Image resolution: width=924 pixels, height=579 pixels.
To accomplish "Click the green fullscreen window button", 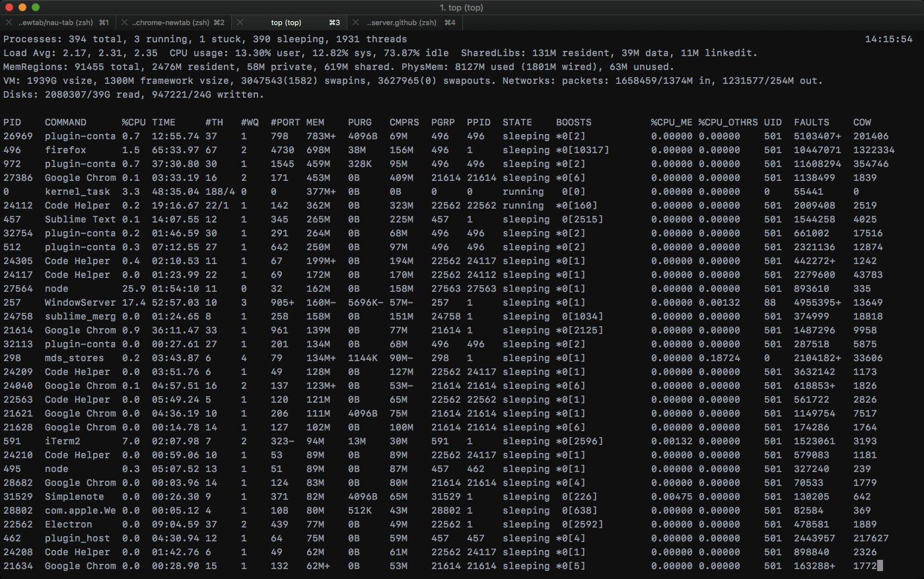I will 36,7.
